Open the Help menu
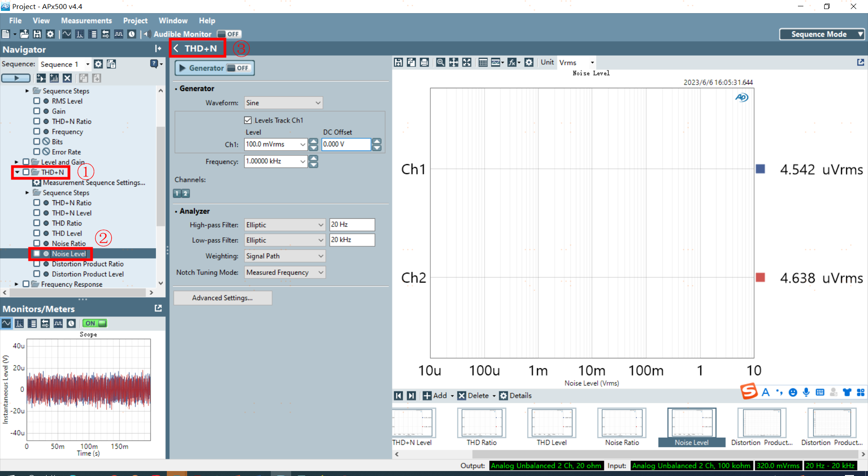 [x=207, y=20]
